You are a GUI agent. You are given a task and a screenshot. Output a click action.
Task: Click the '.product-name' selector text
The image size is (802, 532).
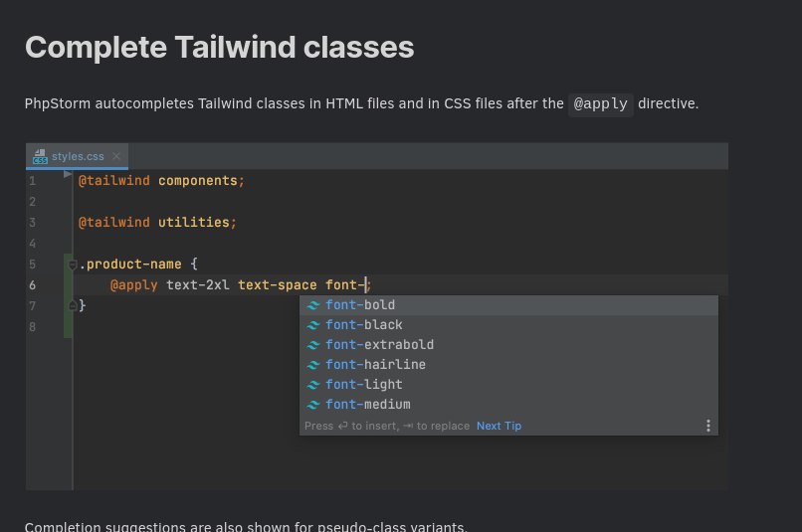pos(130,265)
